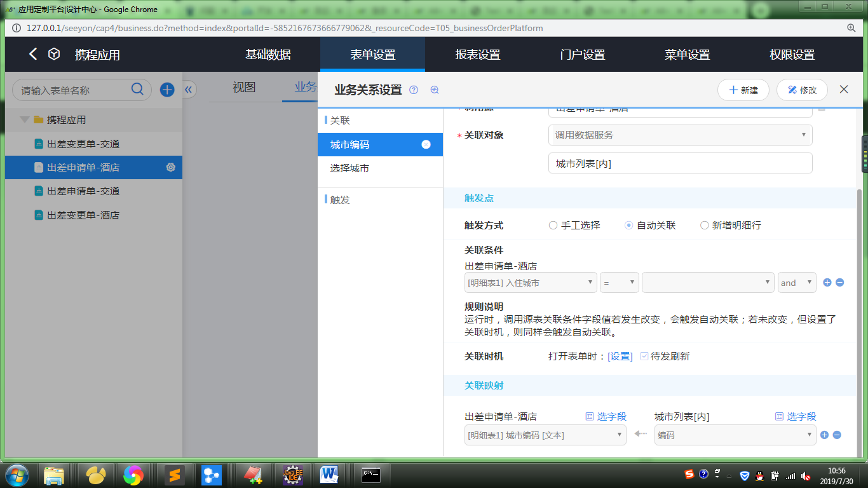Expand the 调用数据服务 dropdown
868x488 pixels.
(680, 135)
